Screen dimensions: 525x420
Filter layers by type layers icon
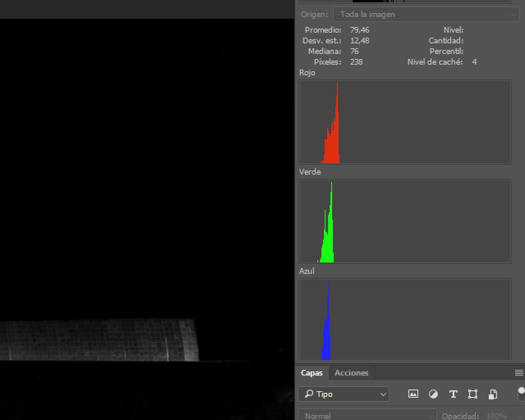click(453, 394)
